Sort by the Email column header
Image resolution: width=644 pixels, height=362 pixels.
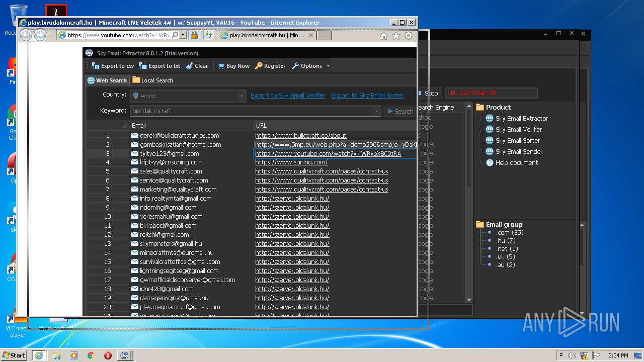(191, 125)
